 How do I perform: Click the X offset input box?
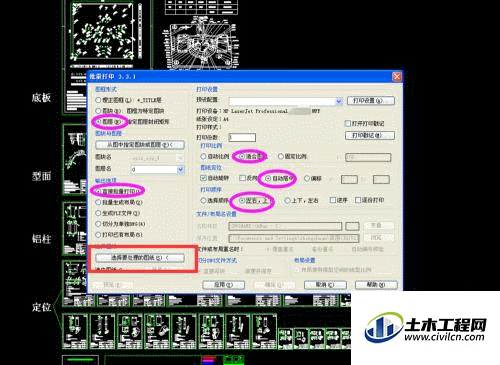click(349, 180)
